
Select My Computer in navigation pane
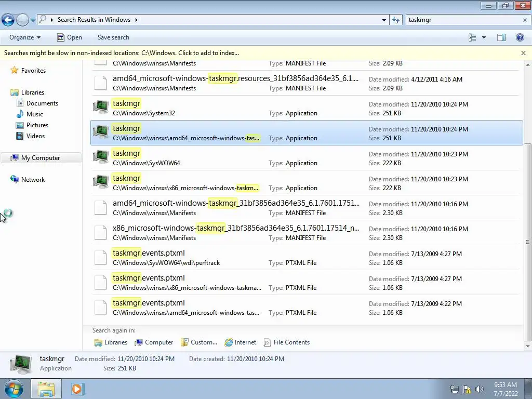click(x=41, y=158)
